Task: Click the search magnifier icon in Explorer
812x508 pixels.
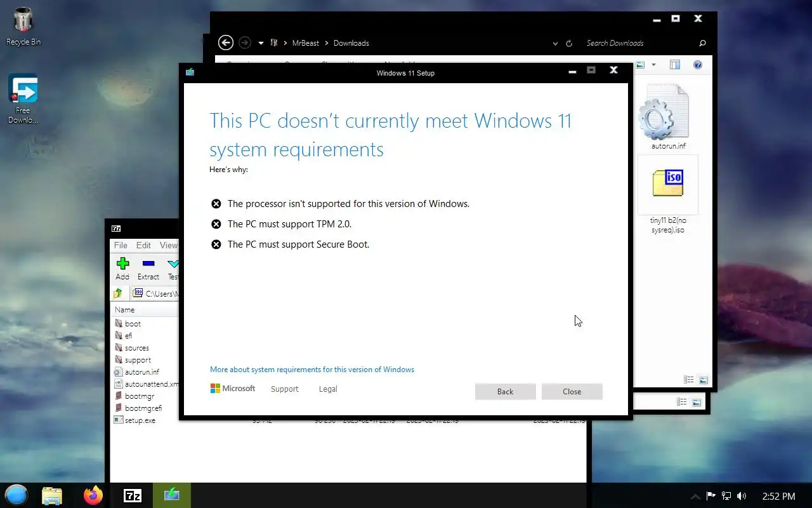Action: (702, 43)
